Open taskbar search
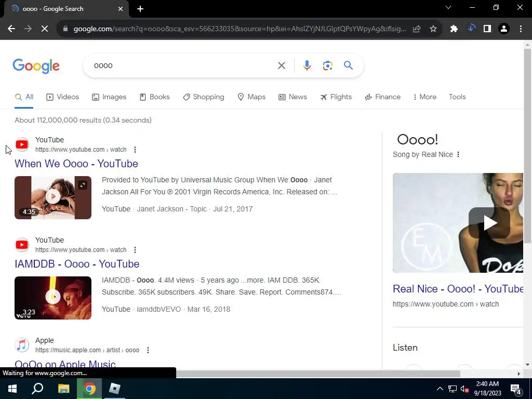This screenshot has width=532, height=399. [37, 389]
